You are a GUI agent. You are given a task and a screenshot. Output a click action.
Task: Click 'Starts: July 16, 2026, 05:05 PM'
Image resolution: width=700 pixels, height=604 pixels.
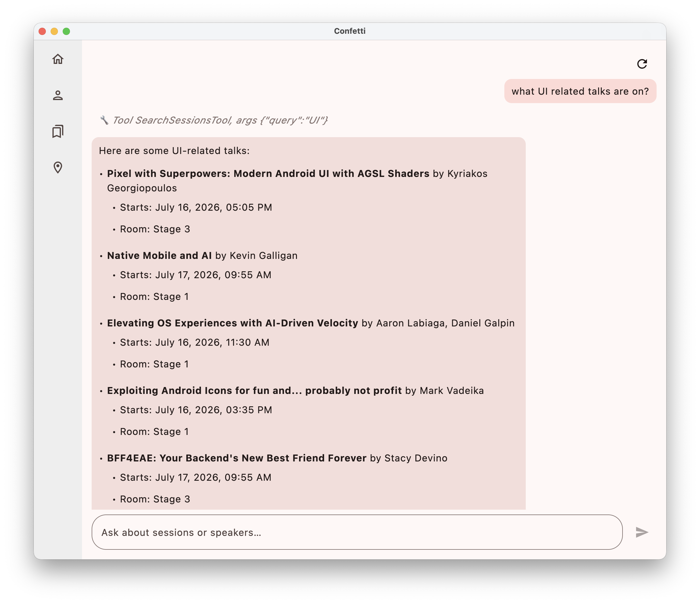click(x=196, y=207)
